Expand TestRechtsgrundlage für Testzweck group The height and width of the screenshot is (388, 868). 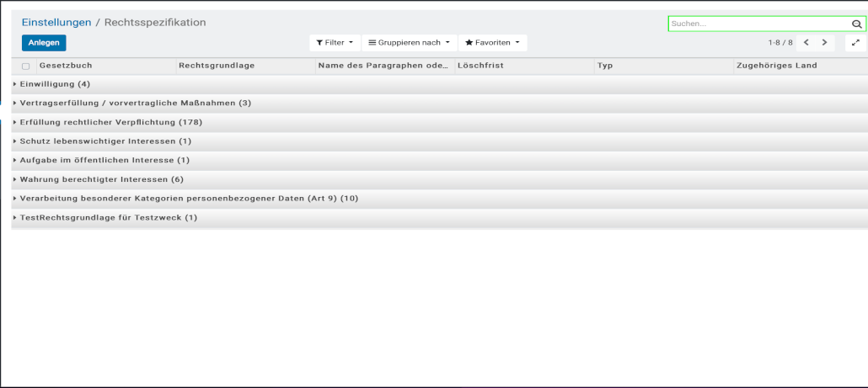tap(108, 217)
